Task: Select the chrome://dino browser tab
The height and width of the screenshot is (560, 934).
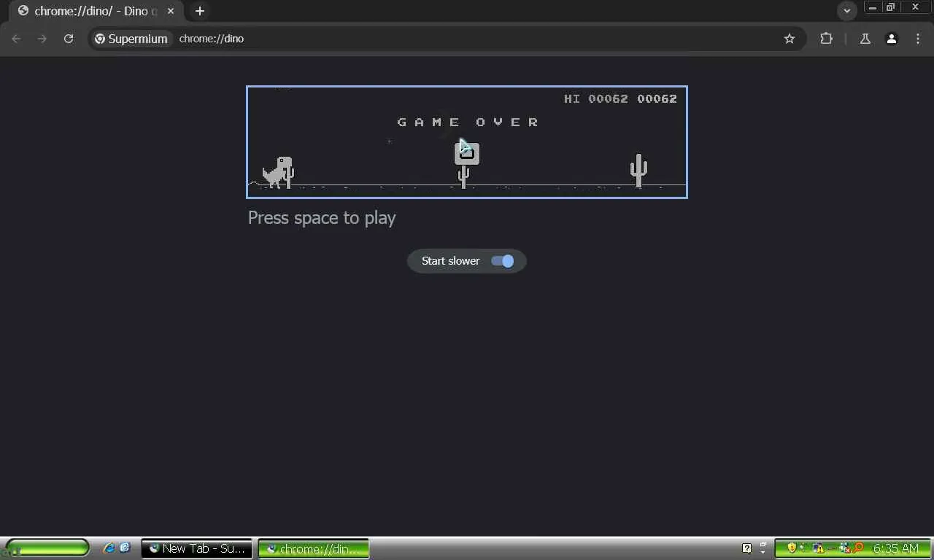Action: point(97,11)
